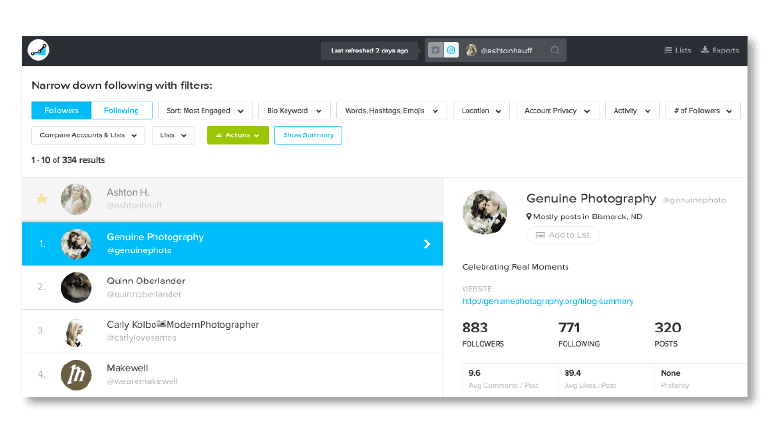The height and width of the screenshot is (432, 770).
Task: Switch to the Followers toggle
Action: point(61,111)
